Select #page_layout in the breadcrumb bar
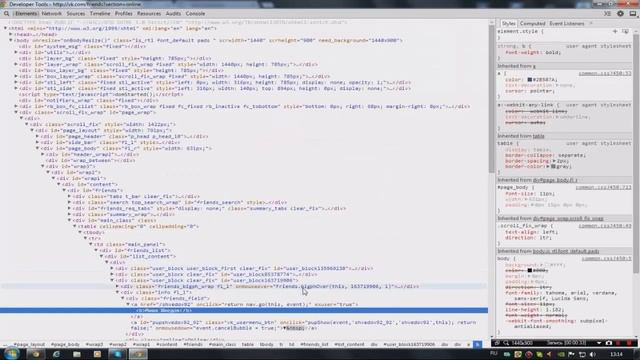This screenshot has height=360, width=640. pos(29,344)
